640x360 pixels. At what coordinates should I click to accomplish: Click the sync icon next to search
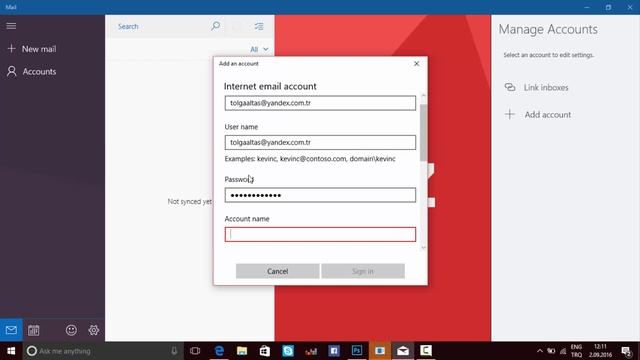click(237, 27)
